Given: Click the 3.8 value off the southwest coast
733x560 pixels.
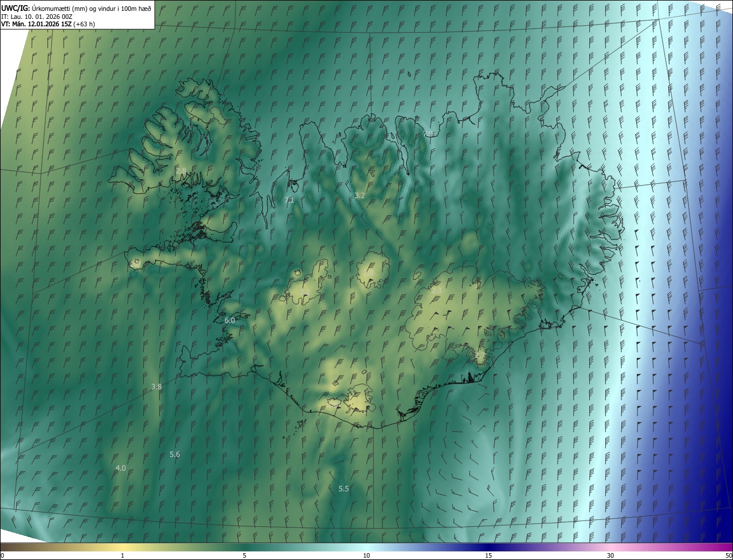Looking at the screenshot, I should (156, 387).
